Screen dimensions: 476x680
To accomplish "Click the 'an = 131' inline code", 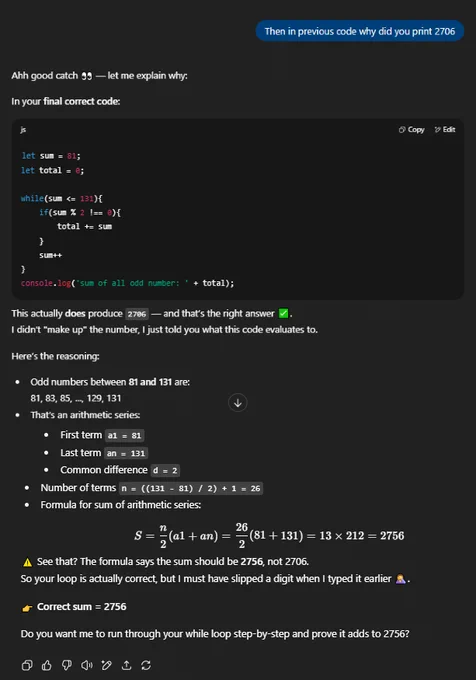I will click(x=126, y=453).
